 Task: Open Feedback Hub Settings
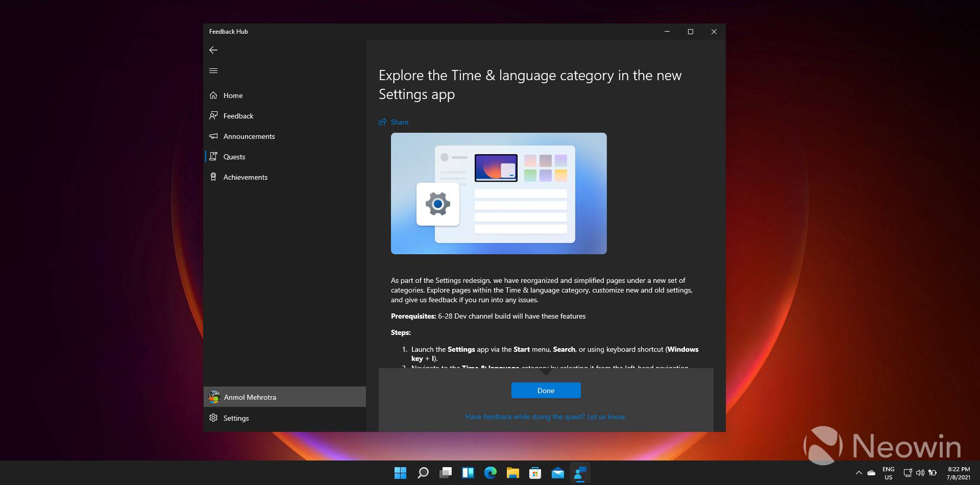click(x=284, y=418)
